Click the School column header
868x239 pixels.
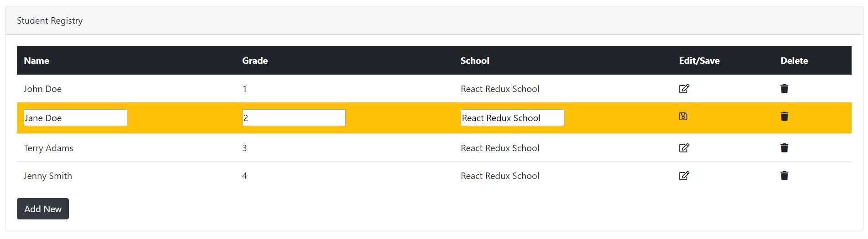[x=475, y=61]
